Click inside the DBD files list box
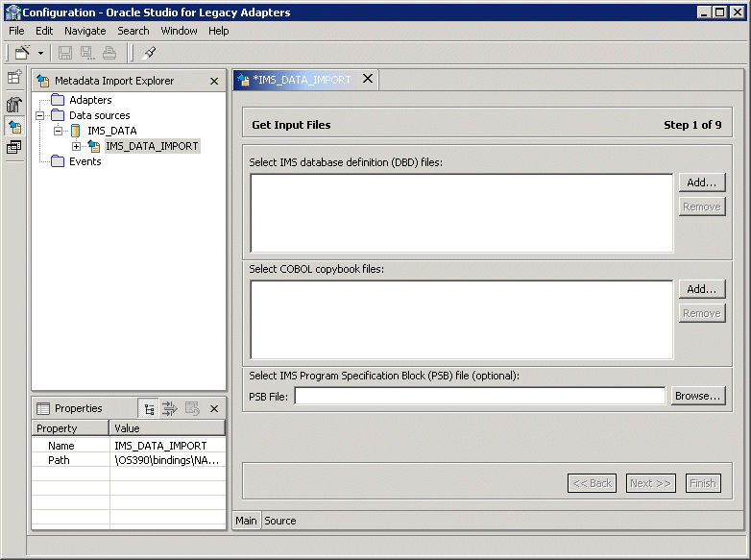This screenshot has height=560, width=751. pyautogui.click(x=462, y=213)
